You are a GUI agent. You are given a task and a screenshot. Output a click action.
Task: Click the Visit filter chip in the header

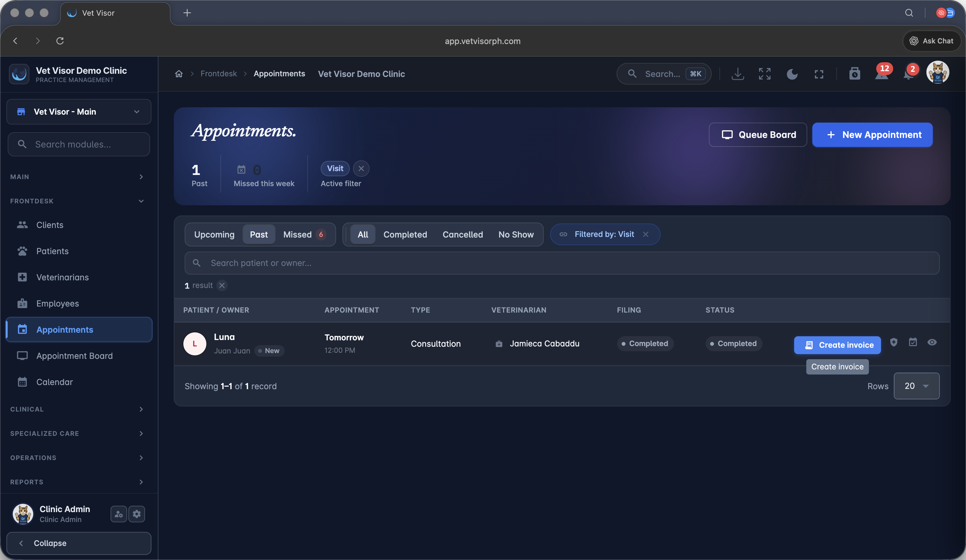tap(335, 169)
